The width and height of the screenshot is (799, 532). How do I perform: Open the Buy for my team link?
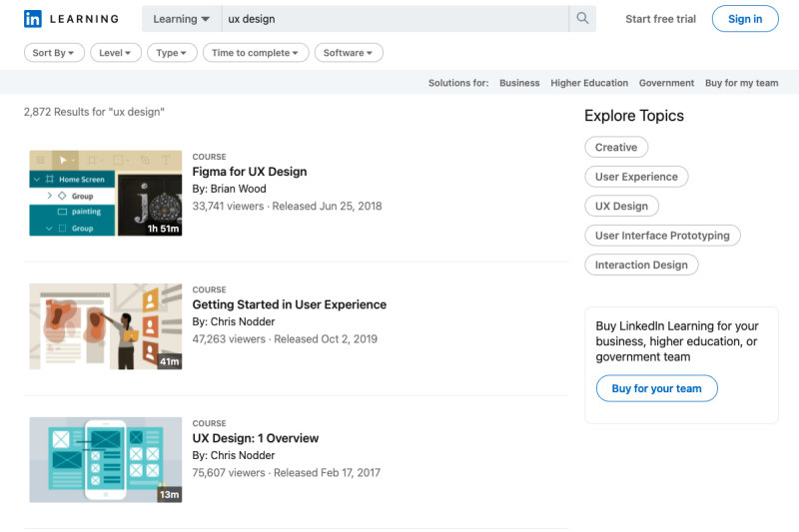click(x=741, y=83)
